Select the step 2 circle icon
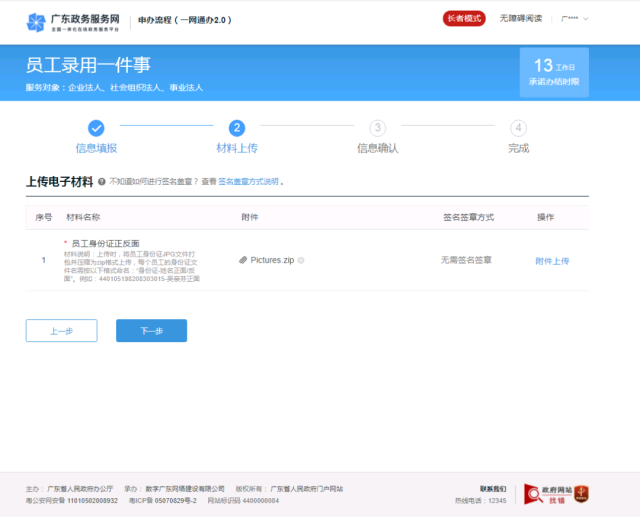The image size is (640, 517). point(237,128)
